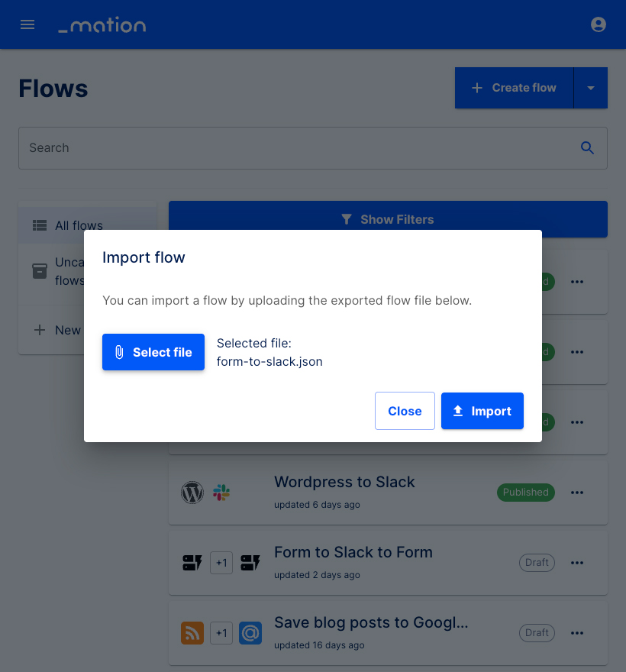Open the Create flow dropdown arrow
Viewport: 626px width, 672px height.
591,87
